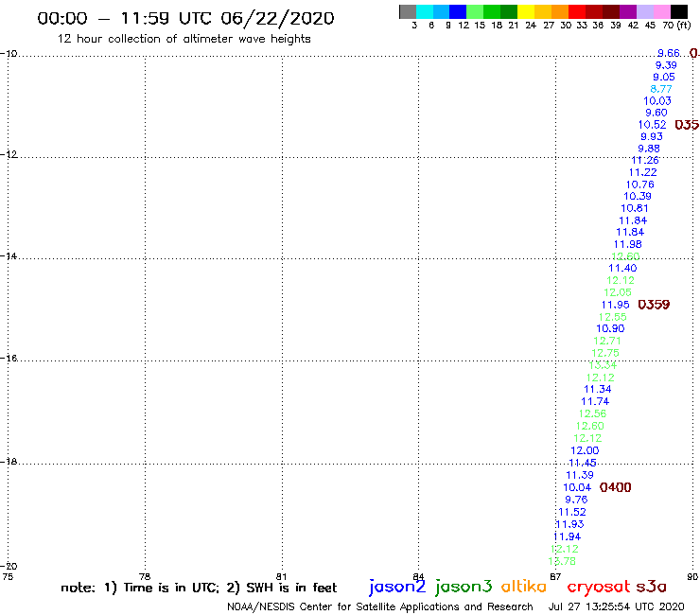Click the purple swatch in the color scale
Screen dimensions: 700x615
click(x=628, y=11)
